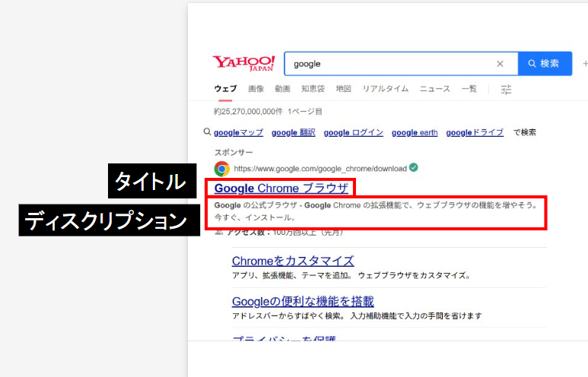Image resolution: width=588 pixels, height=377 pixels.
Task: Search related term googleドライブ
Action: coord(475,133)
